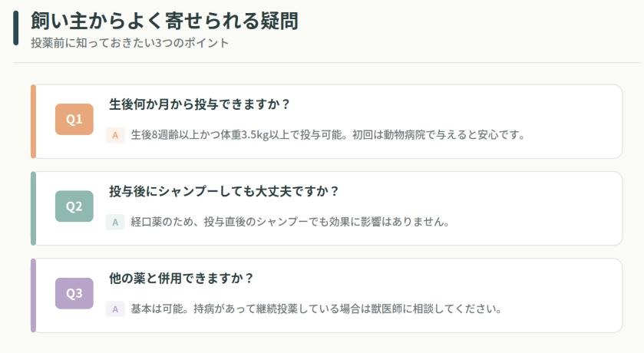Viewport: 644px width, 353px height.
Task: Click the orange A badge in the first answer
Action: coord(114,136)
